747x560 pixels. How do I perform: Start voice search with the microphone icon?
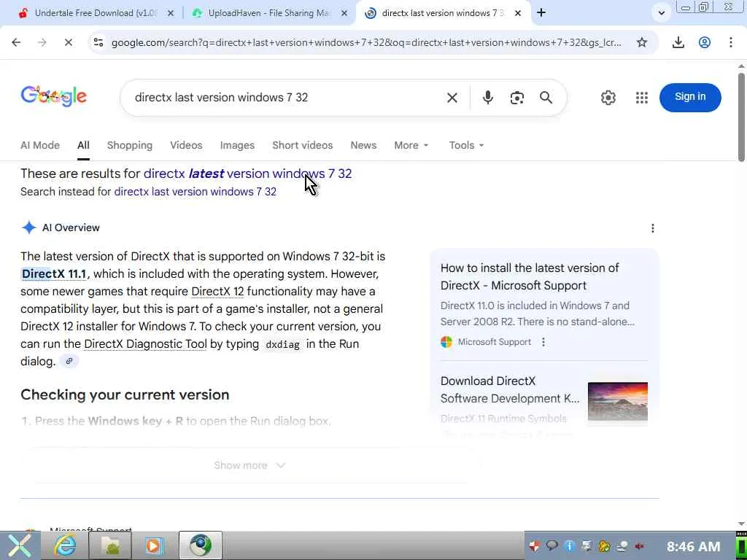tap(487, 98)
